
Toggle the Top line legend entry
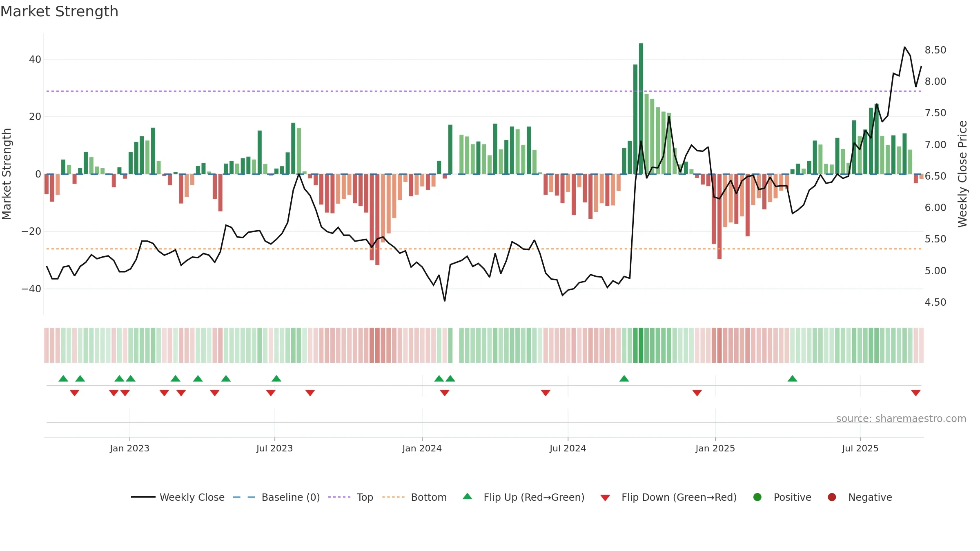351,497
